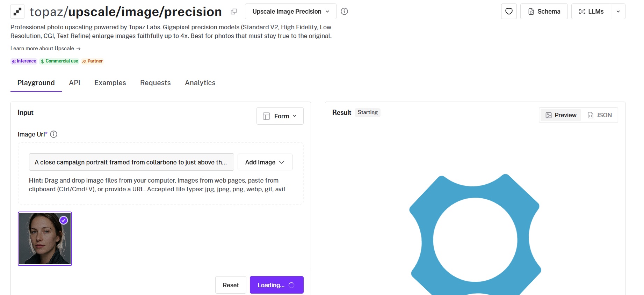Click the topaz pixel logo icon
Viewport: 644px width, 295px height.
point(17,12)
